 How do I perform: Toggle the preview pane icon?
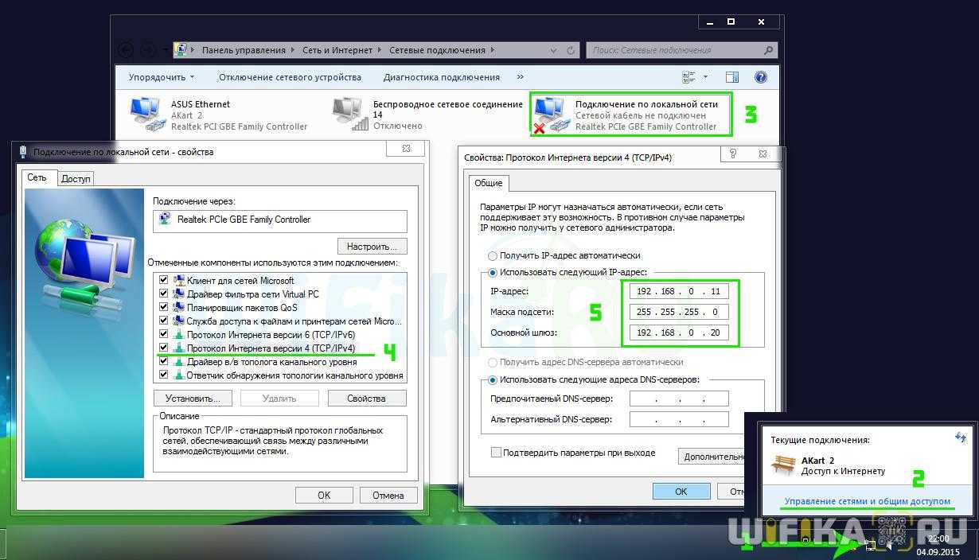coord(732,77)
